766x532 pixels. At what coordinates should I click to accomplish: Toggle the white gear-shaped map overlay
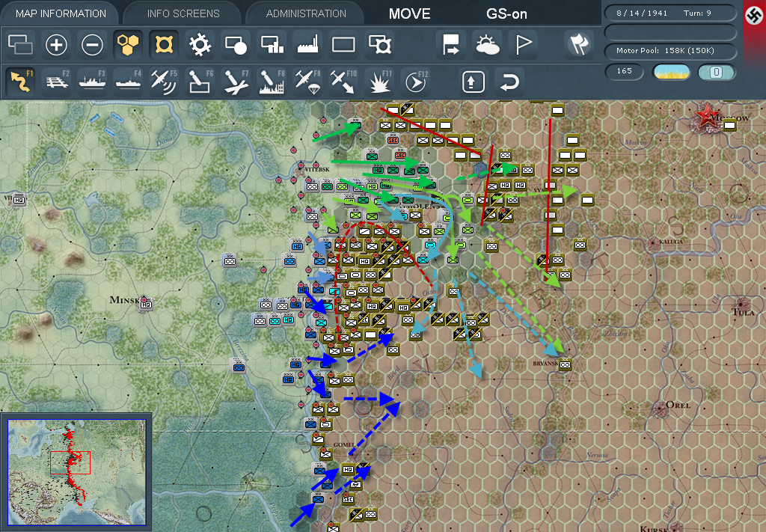[x=200, y=45]
